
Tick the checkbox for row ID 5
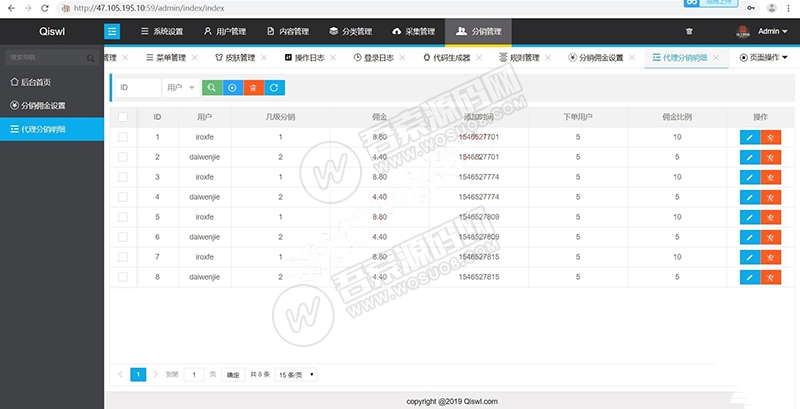[123, 217]
